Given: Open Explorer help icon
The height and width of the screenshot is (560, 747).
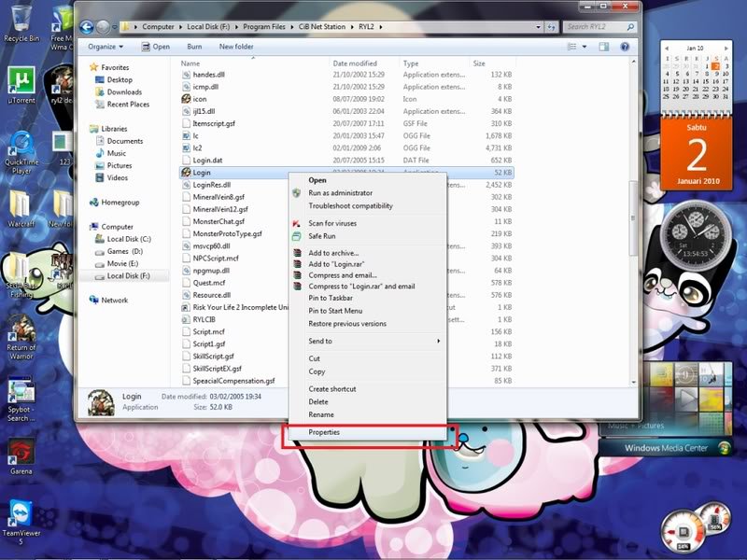Looking at the screenshot, I should tap(625, 47).
